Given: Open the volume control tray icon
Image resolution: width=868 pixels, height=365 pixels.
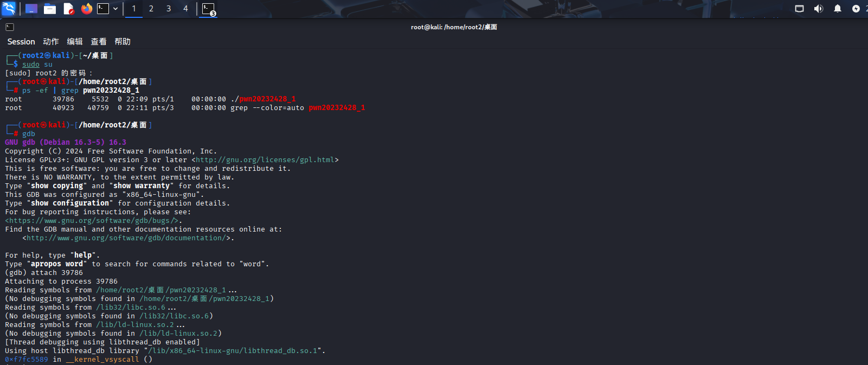Looking at the screenshot, I should point(819,9).
